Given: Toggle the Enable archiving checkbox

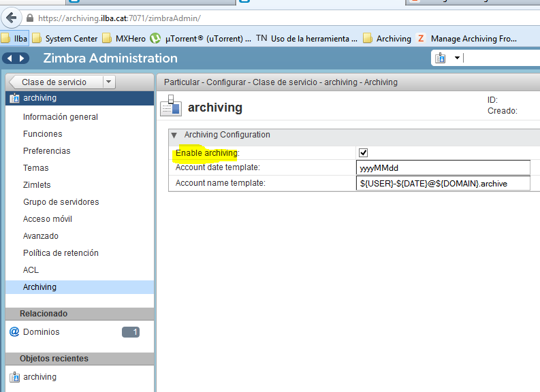Looking at the screenshot, I should (x=363, y=152).
